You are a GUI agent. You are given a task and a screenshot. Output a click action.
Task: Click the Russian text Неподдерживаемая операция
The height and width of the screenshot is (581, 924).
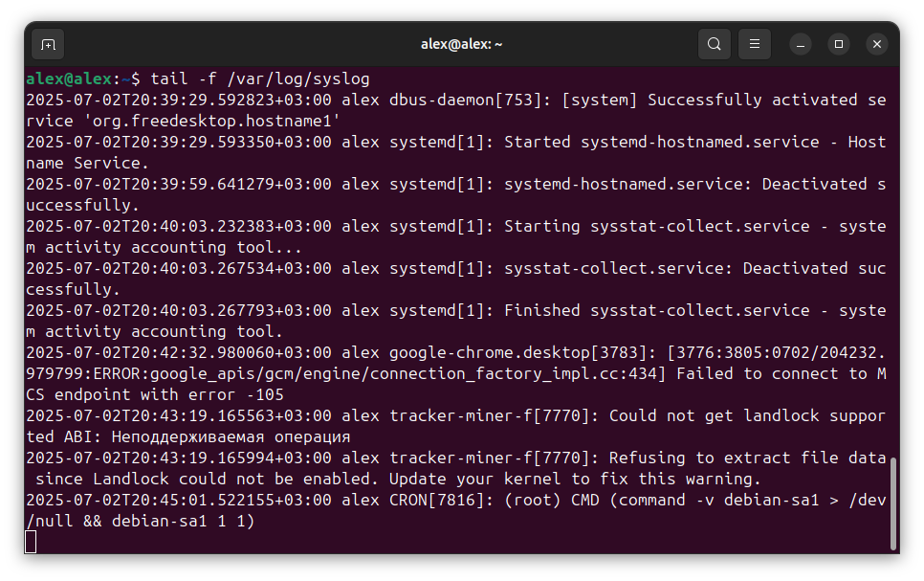[222, 436]
